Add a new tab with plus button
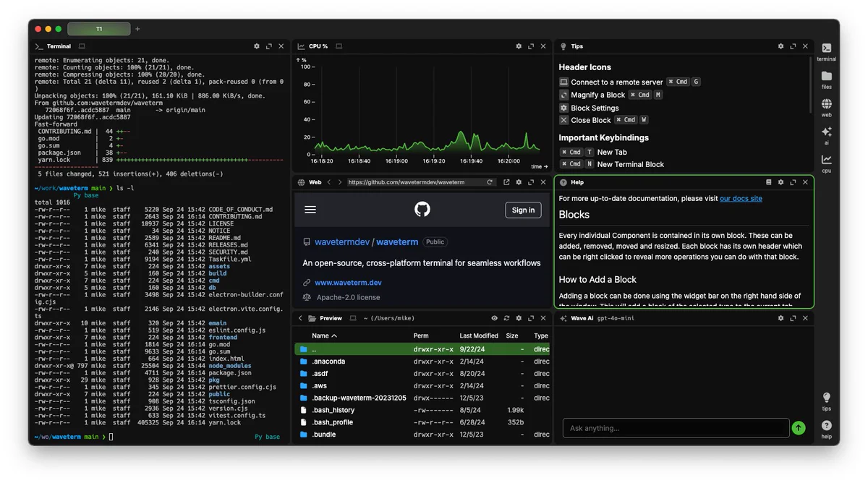Image resolution: width=868 pixels, height=483 pixels. pyautogui.click(x=137, y=29)
